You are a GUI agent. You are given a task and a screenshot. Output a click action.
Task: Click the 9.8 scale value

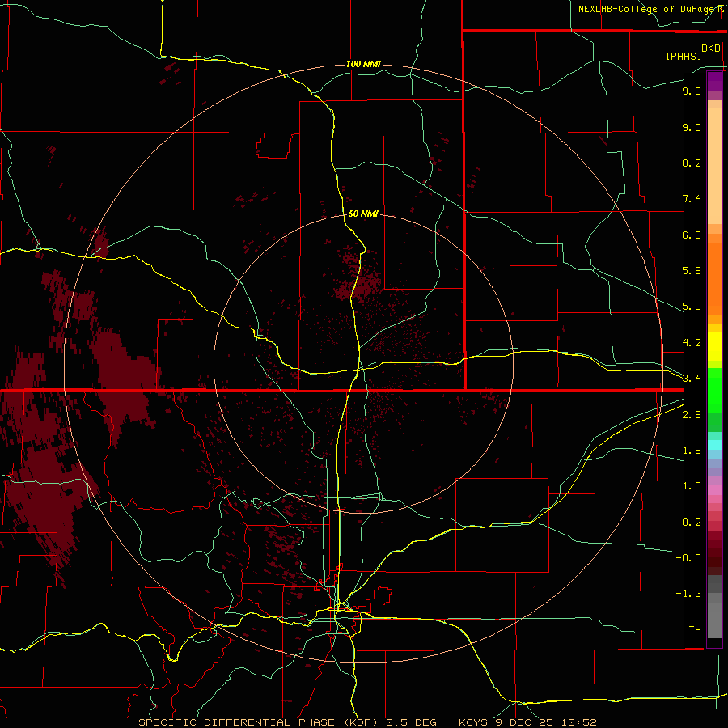pyautogui.click(x=692, y=91)
